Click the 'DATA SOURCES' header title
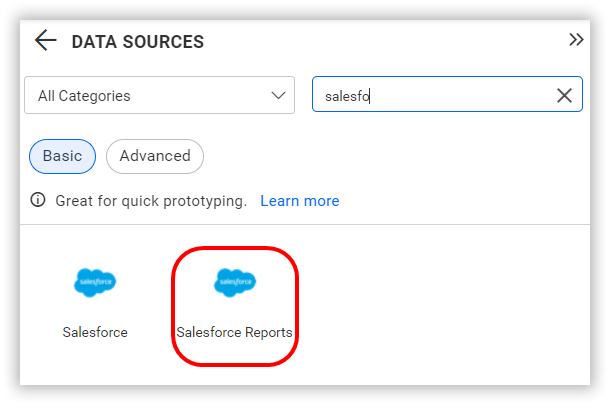Image resolution: width=610 pixels, height=405 pixels. click(138, 42)
